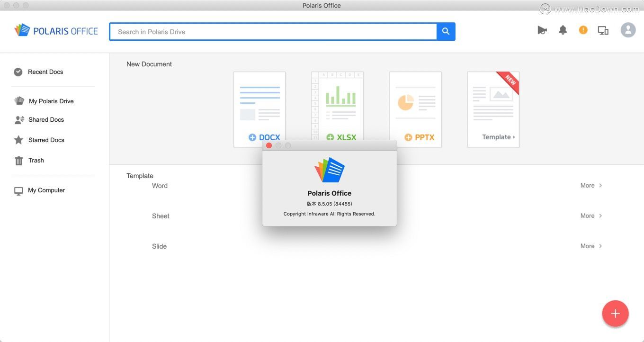The height and width of the screenshot is (342, 644).
Task: Click the Copyright Infraware text
Action: point(330,214)
